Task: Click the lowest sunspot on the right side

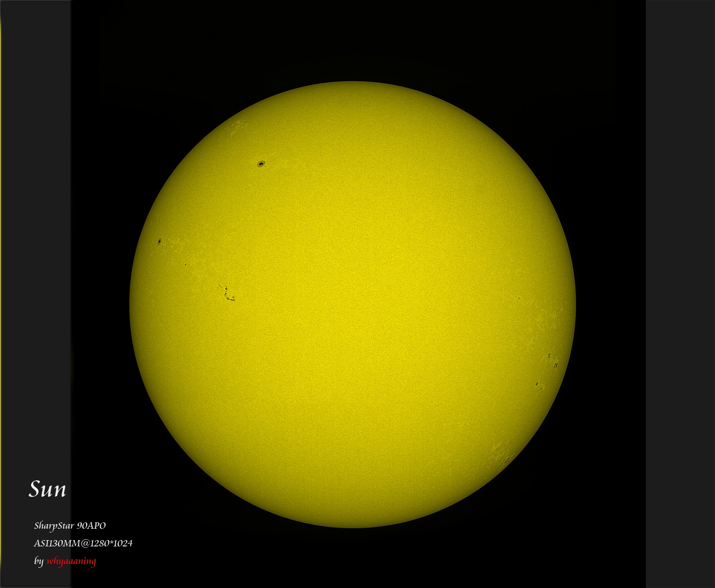Action: click(x=538, y=384)
